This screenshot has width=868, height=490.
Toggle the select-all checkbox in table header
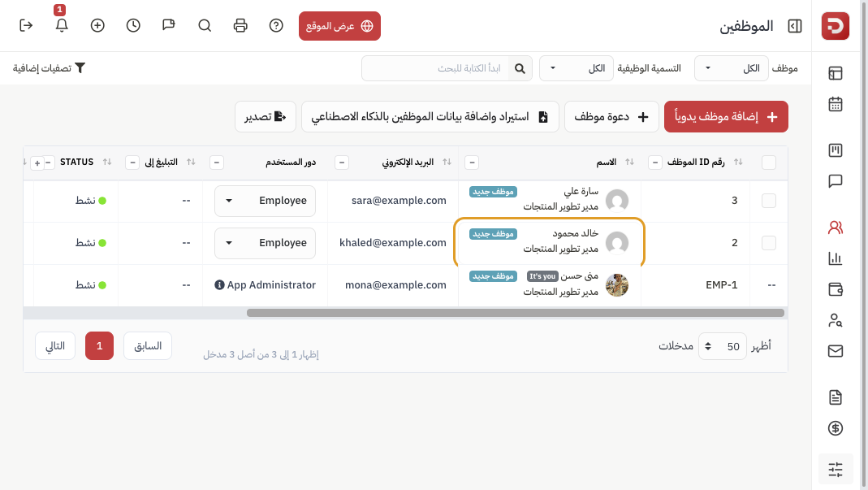(769, 163)
